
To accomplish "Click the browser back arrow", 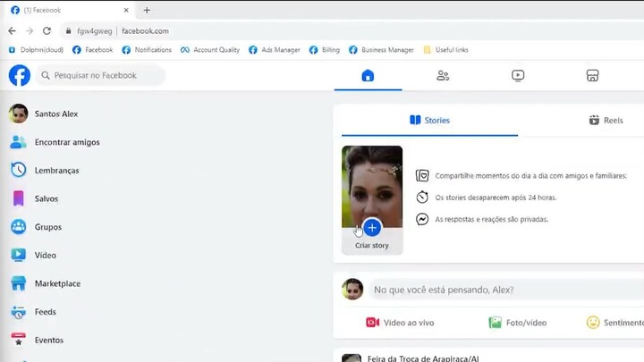I will coord(12,30).
